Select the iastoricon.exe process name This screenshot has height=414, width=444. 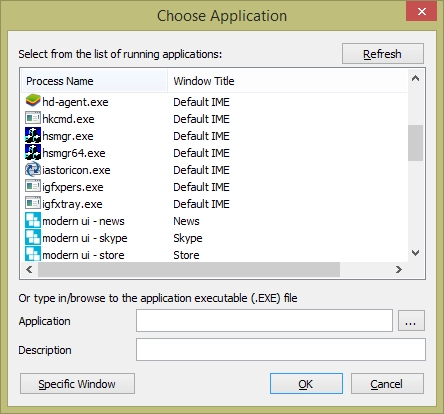(76, 170)
